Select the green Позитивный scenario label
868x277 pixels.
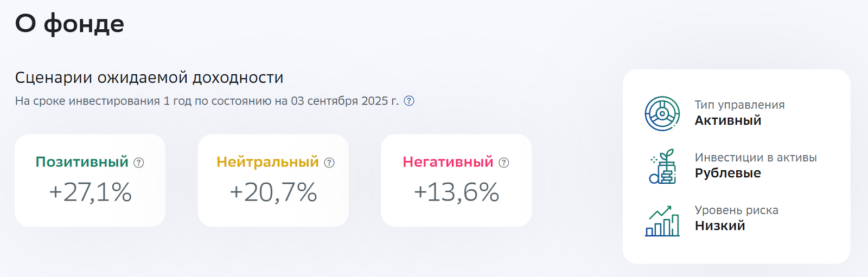click(x=82, y=162)
